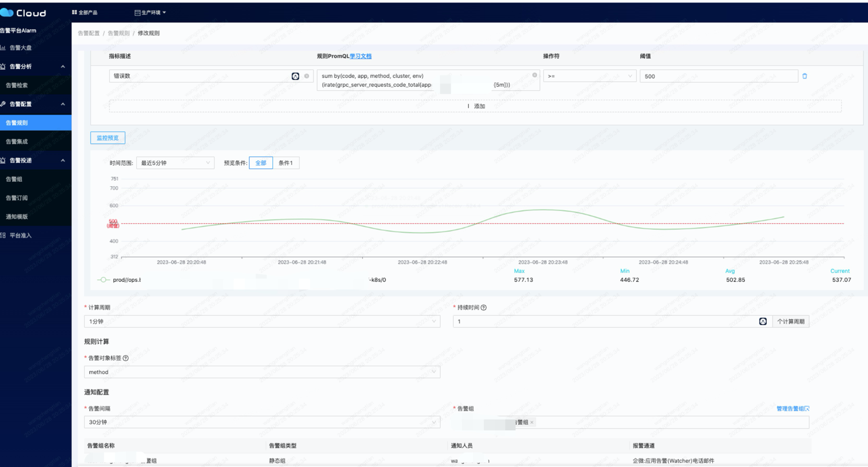Open the 时间范围 最近5分钟 dropdown
This screenshot has width=868, height=467.
pos(175,163)
